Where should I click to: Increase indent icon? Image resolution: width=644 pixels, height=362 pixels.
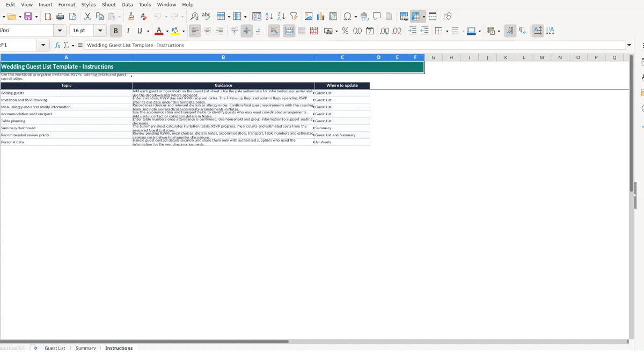412,31
